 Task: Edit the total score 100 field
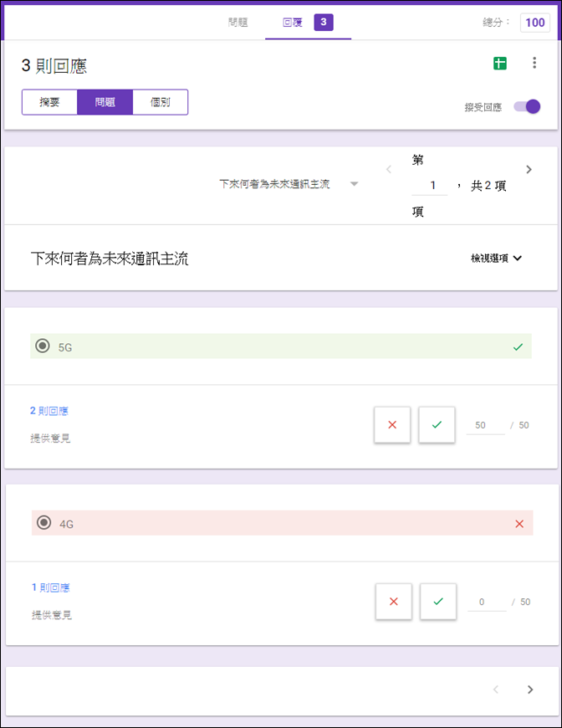click(535, 23)
